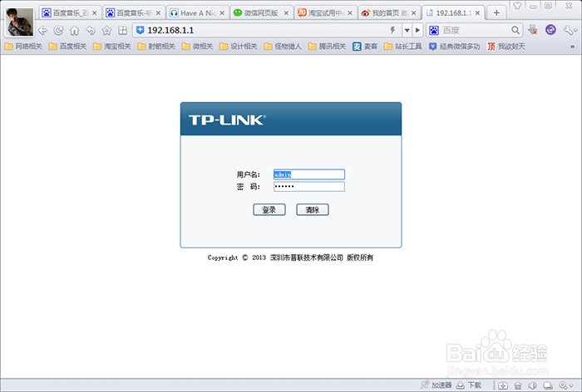Go back with the back arrow
This screenshot has width=582, height=392.
point(43,31)
